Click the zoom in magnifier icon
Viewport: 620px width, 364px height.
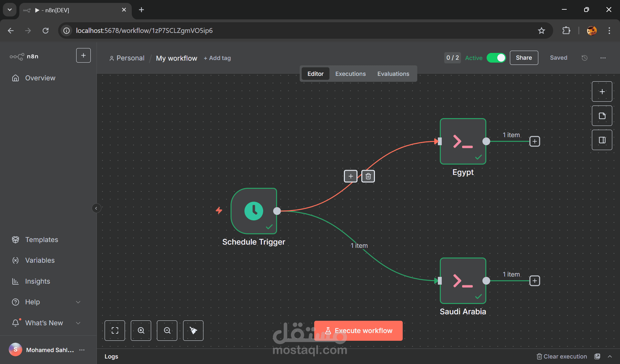(x=141, y=330)
